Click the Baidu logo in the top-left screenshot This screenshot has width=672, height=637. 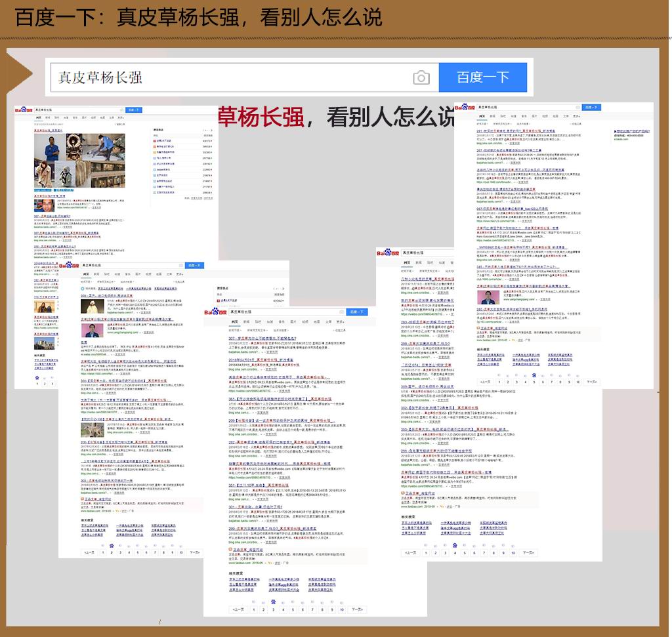(x=24, y=110)
